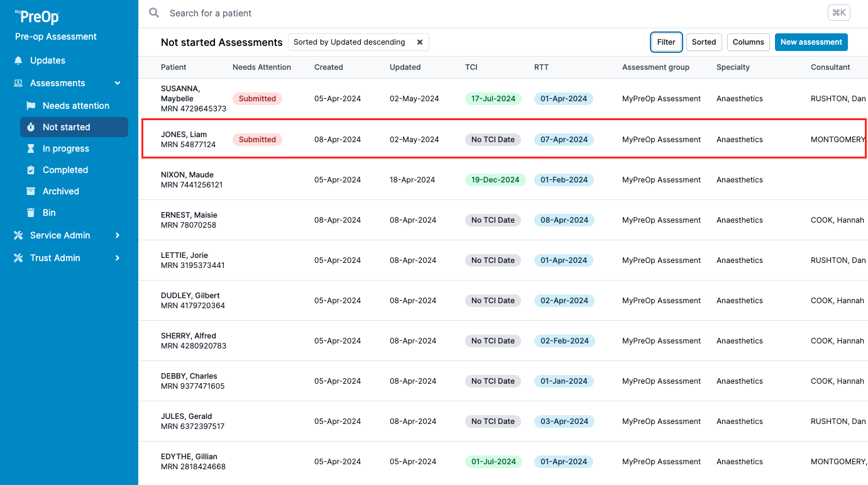Click the Updates bell icon
Screen dimensions: 868x485
point(18,60)
